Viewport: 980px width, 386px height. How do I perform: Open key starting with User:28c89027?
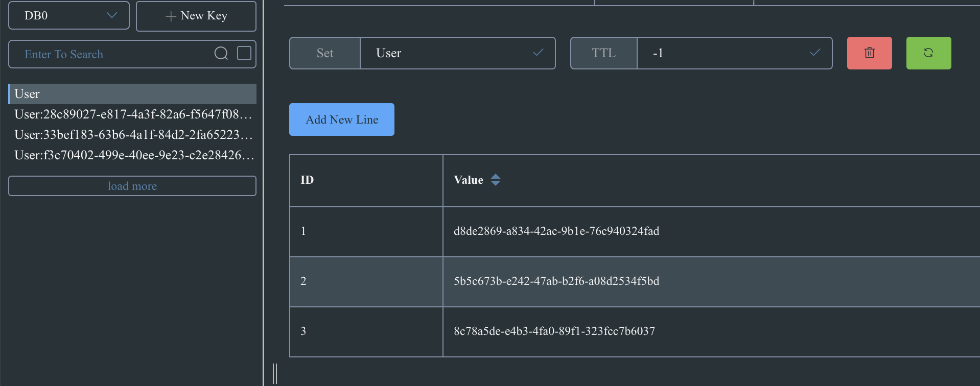pos(132,114)
